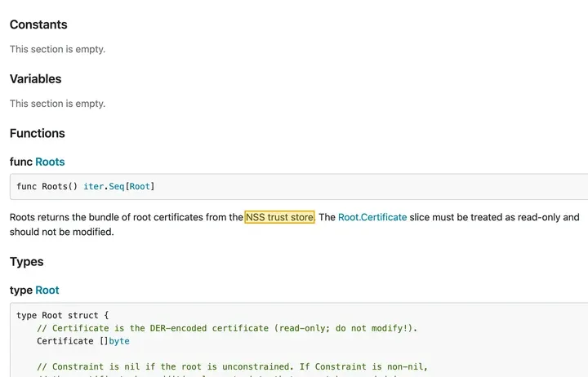The image size is (588, 377).
Task: Open the Root.Certificate documentation link
Action: [x=372, y=217]
